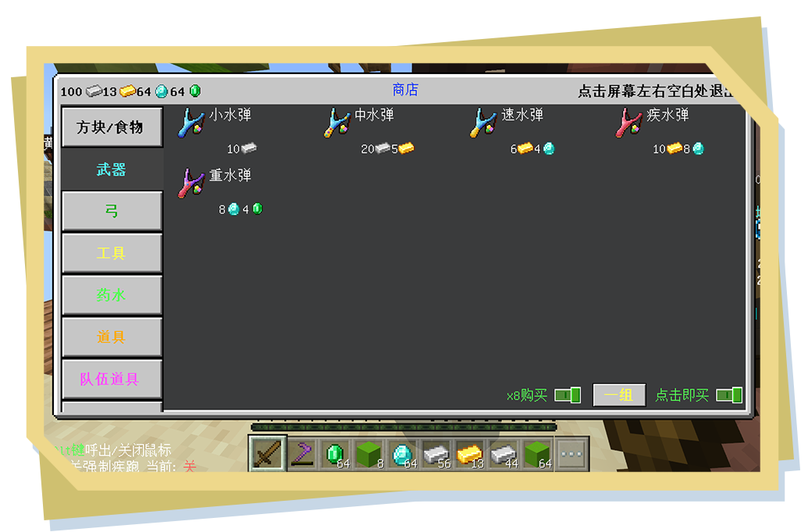Click the 疾水弹 item name

(x=667, y=115)
